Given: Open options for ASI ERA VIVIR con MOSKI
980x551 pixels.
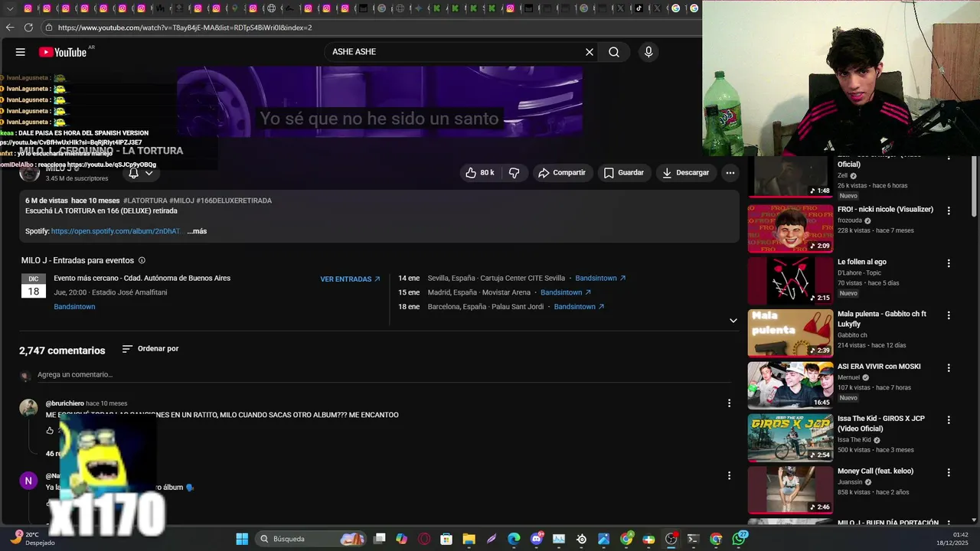Looking at the screenshot, I should [x=949, y=367].
